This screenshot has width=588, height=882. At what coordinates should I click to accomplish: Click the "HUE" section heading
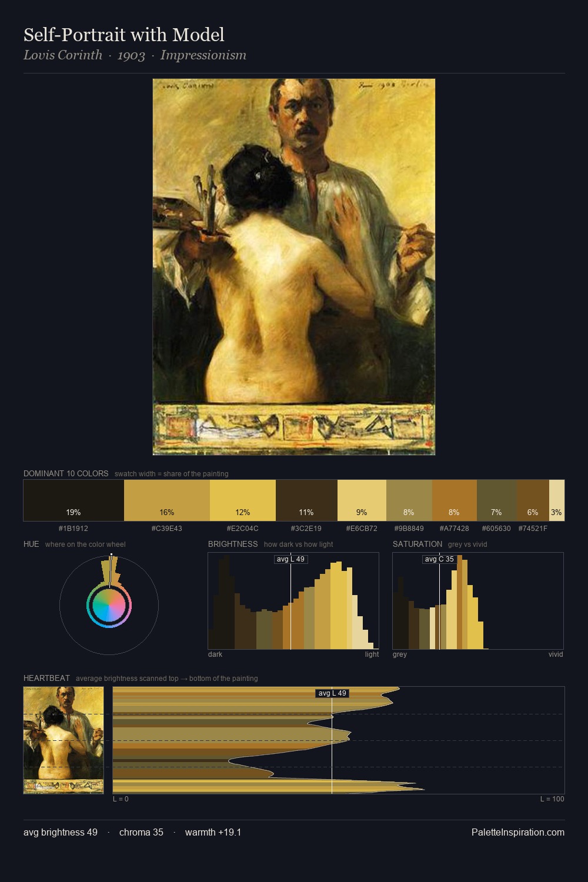pyautogui.click(x=31, y=544)
